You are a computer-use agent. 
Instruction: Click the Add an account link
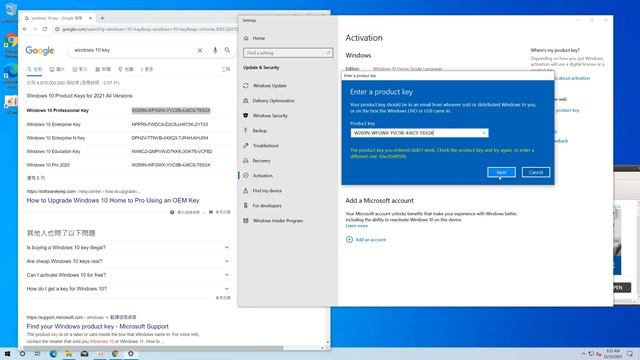[x=366, y=240]
